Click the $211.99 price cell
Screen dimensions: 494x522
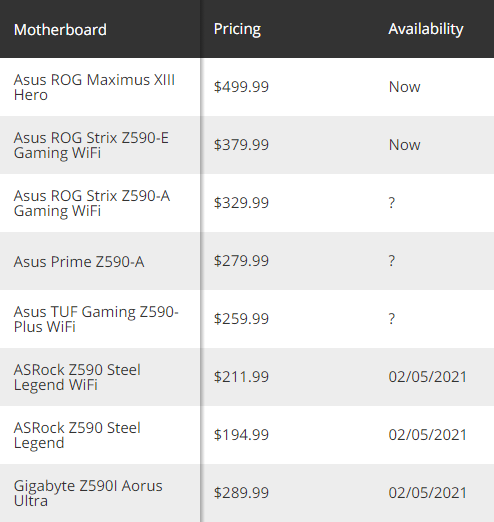(241, 377)
